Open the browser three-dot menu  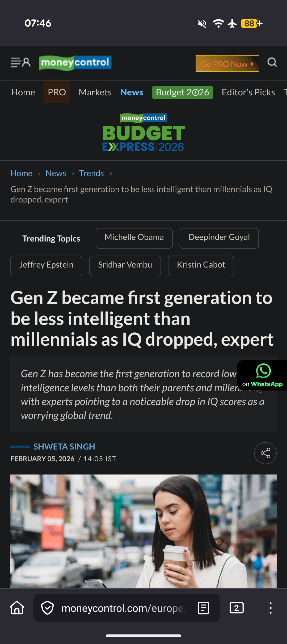[270, 608]
